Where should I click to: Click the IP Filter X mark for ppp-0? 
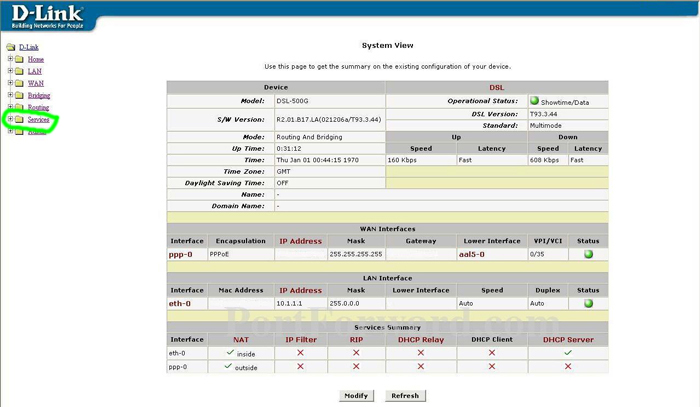coord(300,366)
